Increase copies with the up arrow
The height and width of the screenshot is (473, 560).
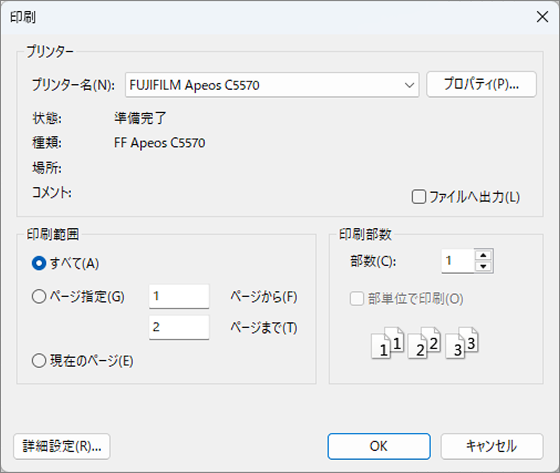(484, 255)
